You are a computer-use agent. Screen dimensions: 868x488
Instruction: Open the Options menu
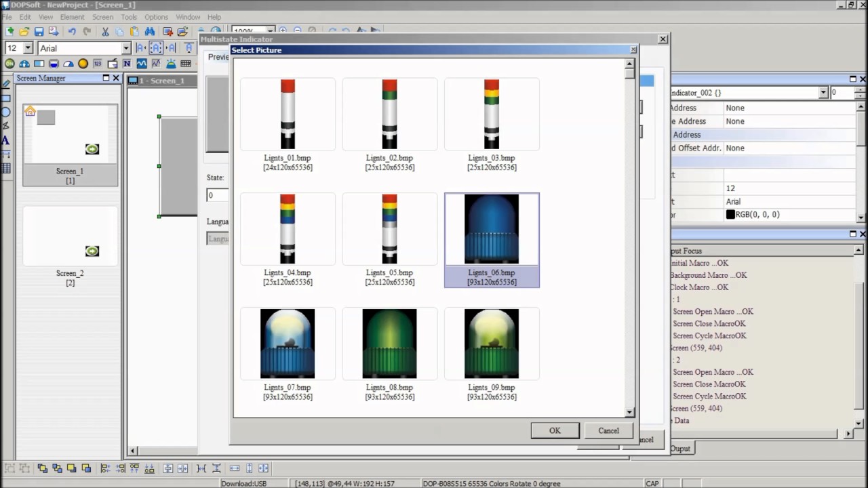tap(156, 17)
